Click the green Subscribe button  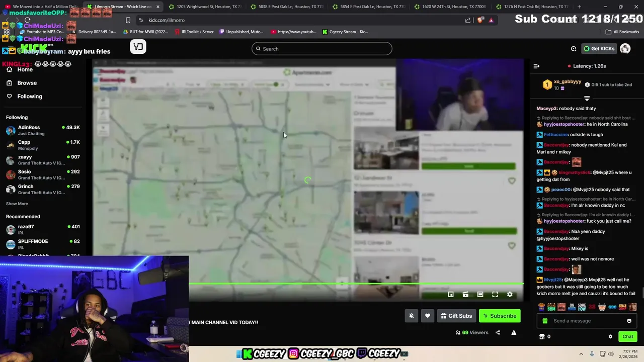click(500, 316)
